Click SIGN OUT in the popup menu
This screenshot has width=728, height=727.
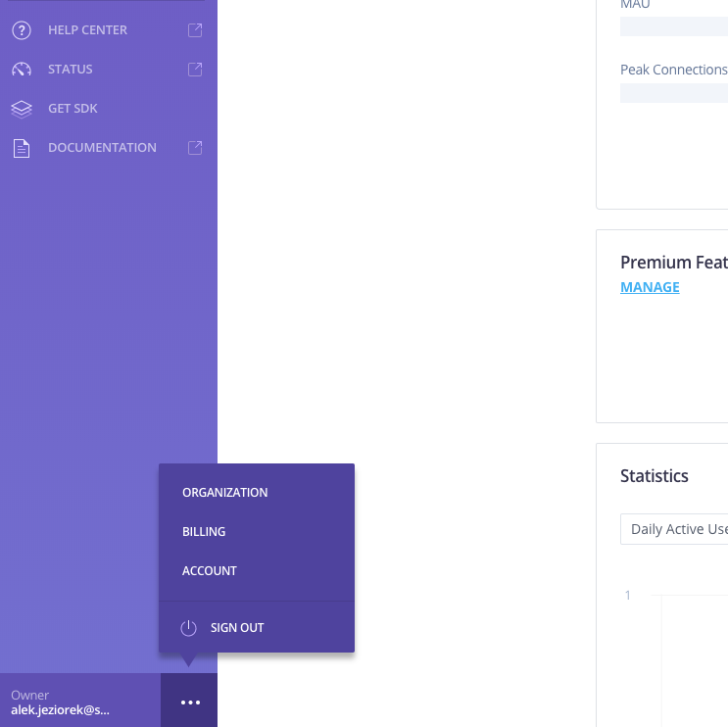[x=237, y=628]
